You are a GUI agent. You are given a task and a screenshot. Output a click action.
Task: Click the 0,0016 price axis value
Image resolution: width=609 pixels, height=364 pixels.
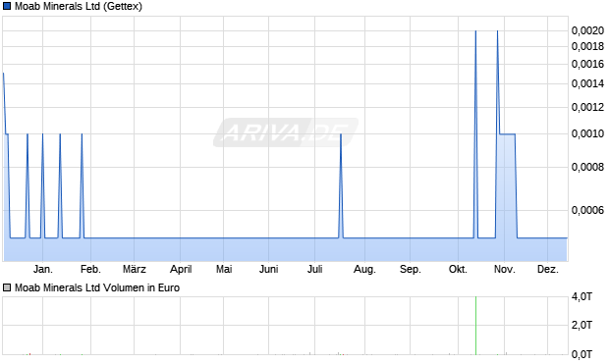pyautogui.click(x=587, y=64)
